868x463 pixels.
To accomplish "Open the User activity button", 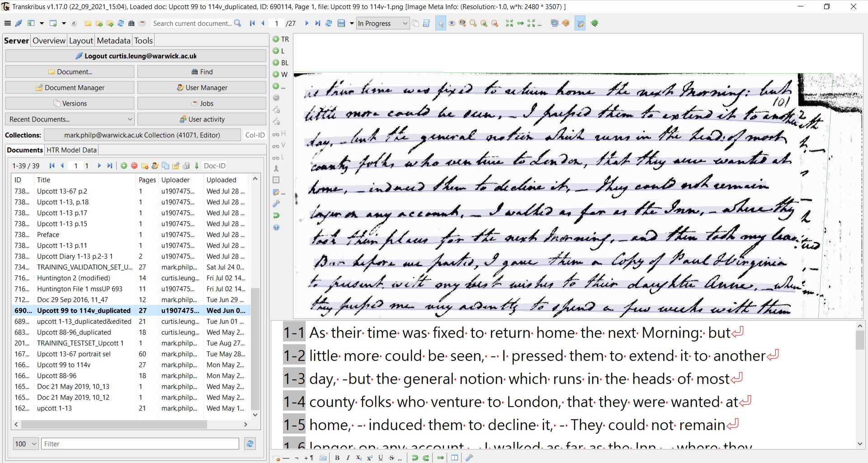I will click(x=202, y=119).
